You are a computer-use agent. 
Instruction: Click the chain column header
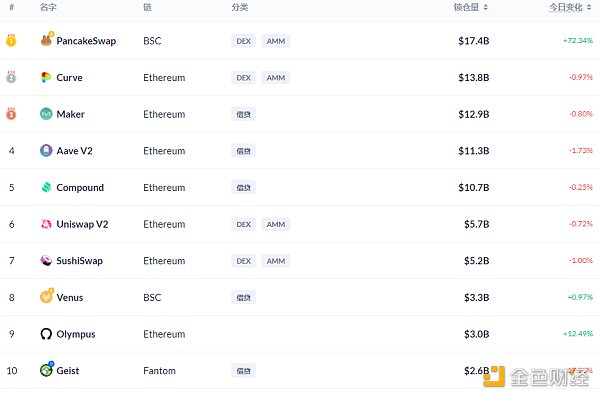coord(147,7)
